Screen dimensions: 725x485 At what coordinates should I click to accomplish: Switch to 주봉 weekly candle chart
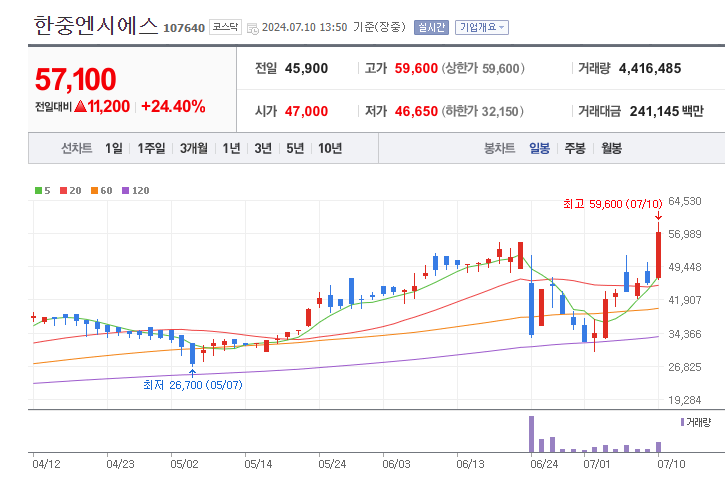575,148
